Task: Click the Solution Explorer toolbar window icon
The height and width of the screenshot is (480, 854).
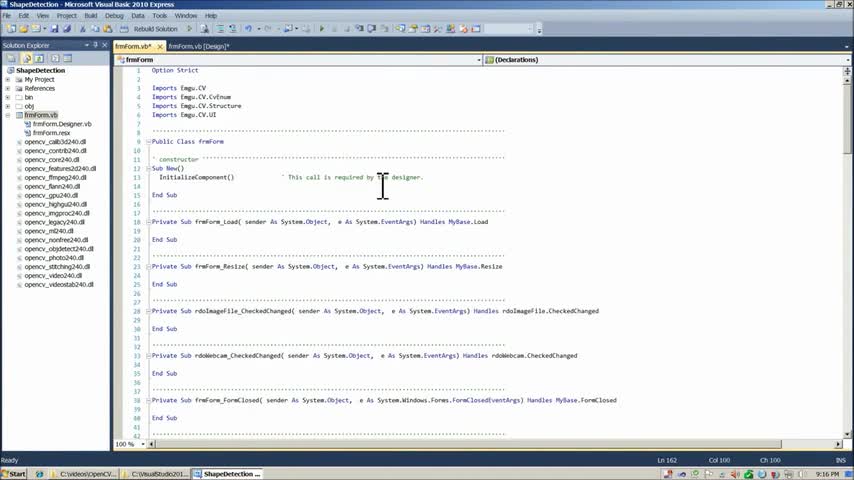Action: click(400, 29)
